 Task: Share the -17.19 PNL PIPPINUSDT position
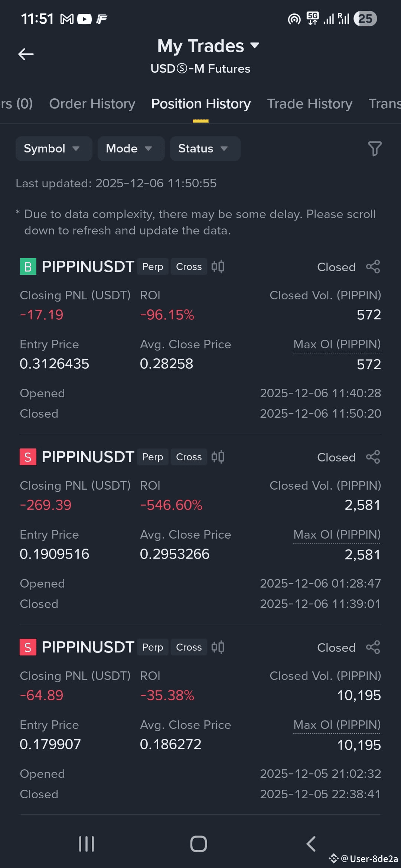[373, 267]
